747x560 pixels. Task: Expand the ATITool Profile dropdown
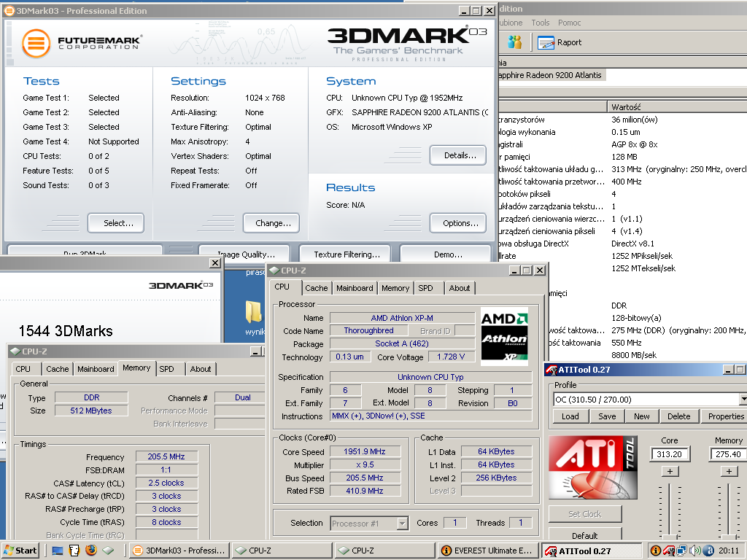pyautogui.click(x=743, y=399)
